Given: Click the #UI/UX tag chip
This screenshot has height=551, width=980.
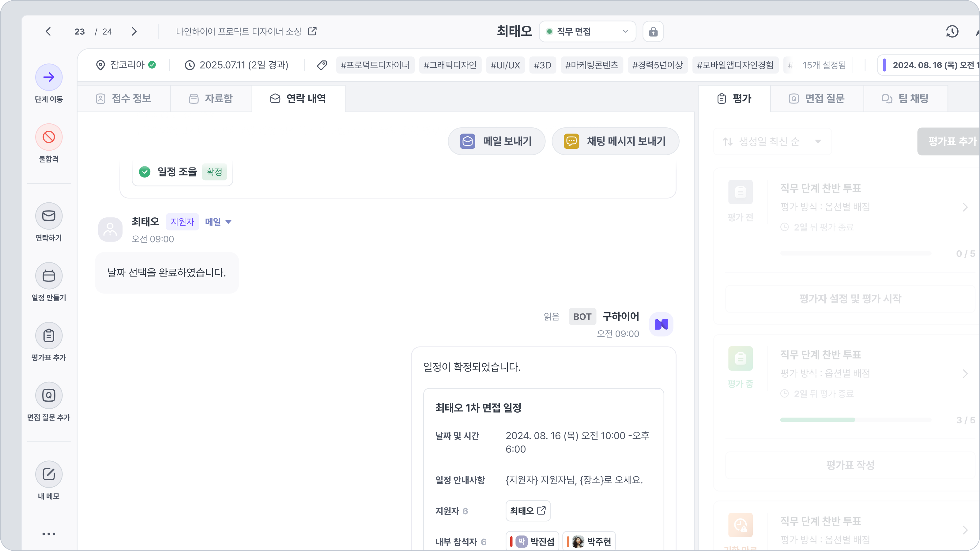Looking at the screenshot, I should (505, 65).
